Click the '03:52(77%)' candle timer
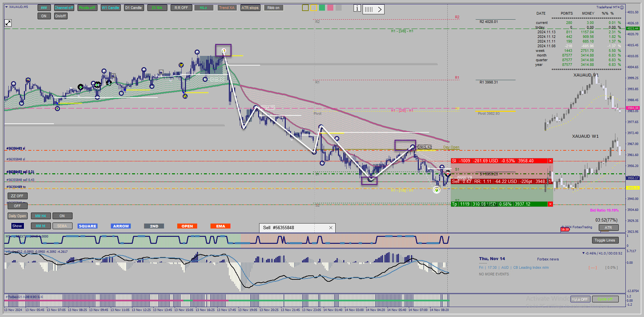 point(606,220)
